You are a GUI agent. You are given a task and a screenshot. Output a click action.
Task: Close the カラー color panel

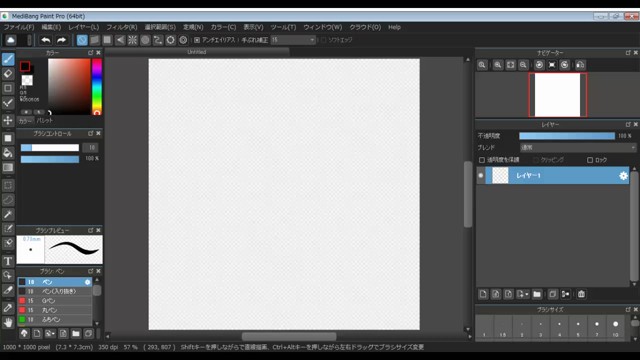98,53
